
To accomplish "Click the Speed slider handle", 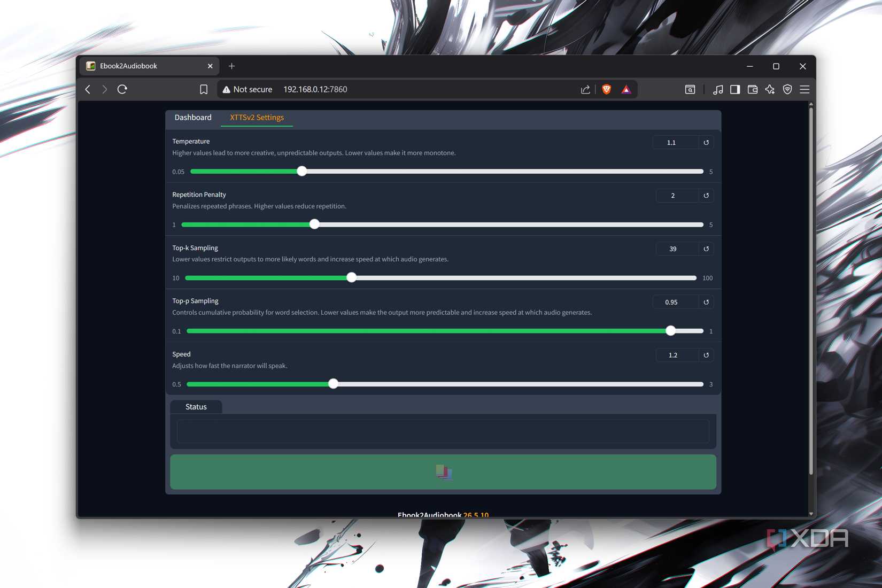I will 333,384.
